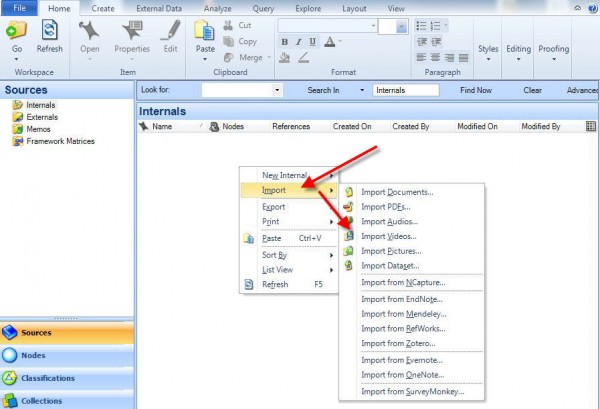This screenshot has width=600, height=409.
Task: Click the numbered list icon
Action: (435, 26)
